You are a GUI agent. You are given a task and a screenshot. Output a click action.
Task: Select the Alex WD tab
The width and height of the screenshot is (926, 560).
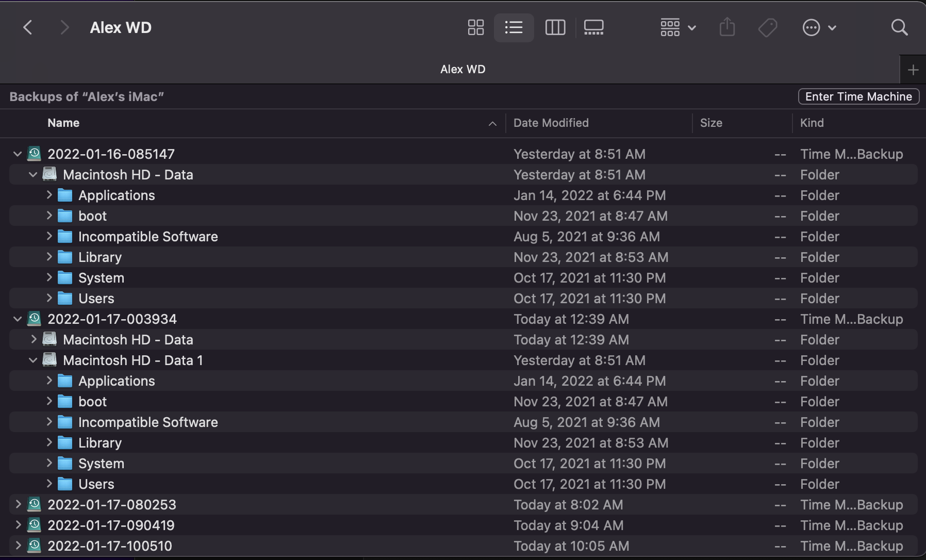click(x=462, y=70)
